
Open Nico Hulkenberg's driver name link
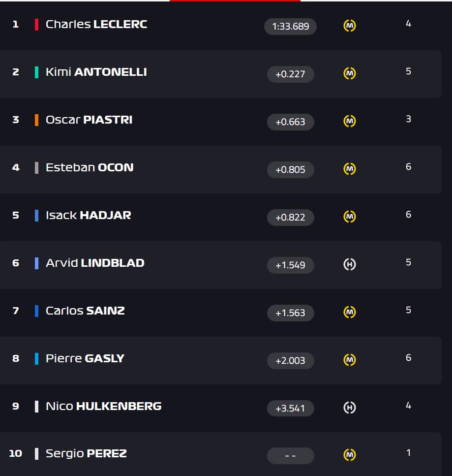tap(103, 406)
